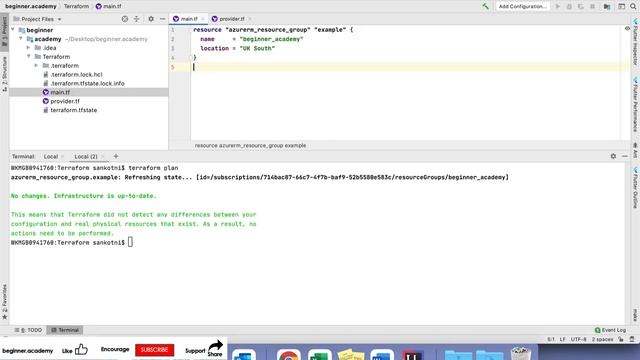Toggle the Flutter Performance side panel
The width and height of the screenshot is (640, 360).
636,105
